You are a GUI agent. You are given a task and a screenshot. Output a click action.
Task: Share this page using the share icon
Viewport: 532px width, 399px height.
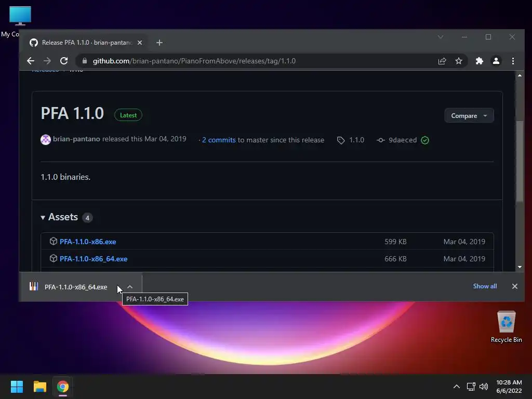[x=442, y=61]
